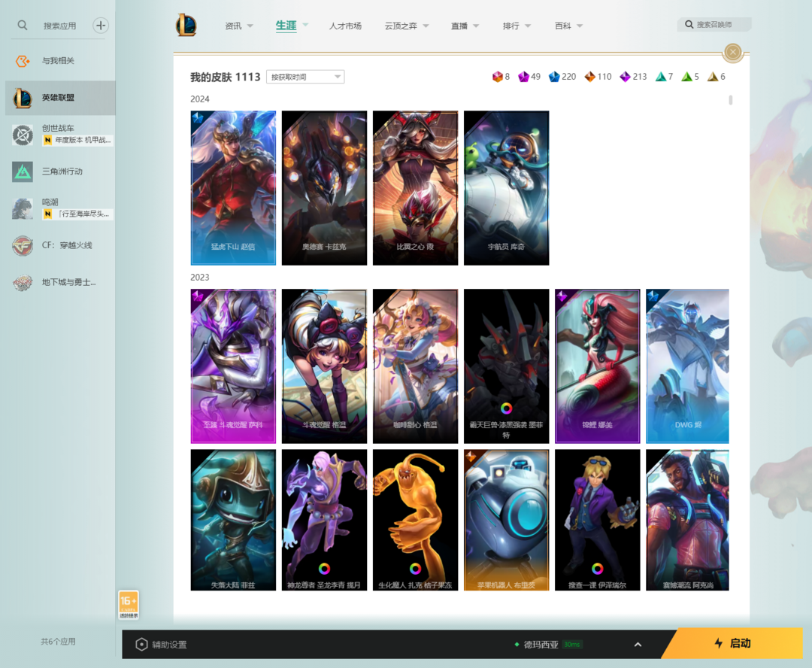Image resolution: width=812 pixels, height=668 pixels.
Task: Open 辅助设置 in the bottom bar
Action: [161, 645]
